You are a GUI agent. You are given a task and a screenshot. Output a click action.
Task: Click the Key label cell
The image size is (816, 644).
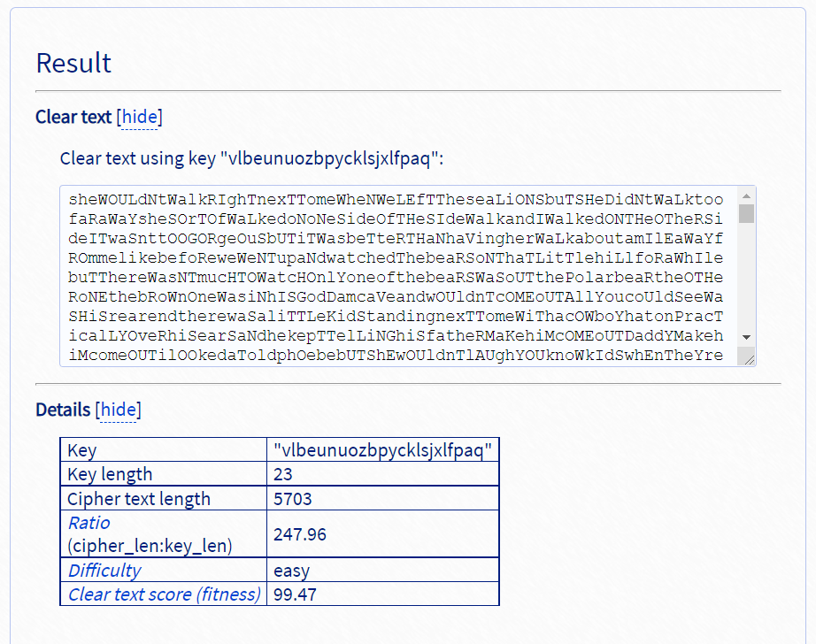point(164,450)
